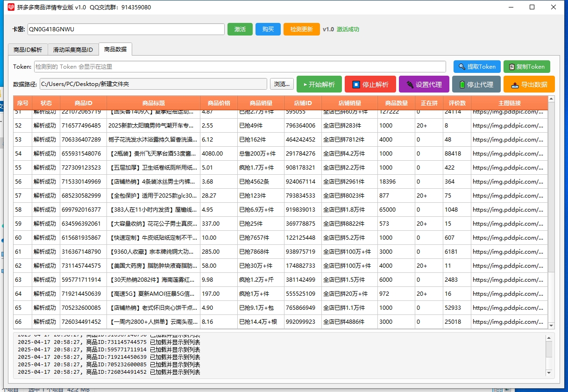The image size is (568, 392).
Task: Click review count 88418
Action: pyautogui.click(x=457, y=154)
